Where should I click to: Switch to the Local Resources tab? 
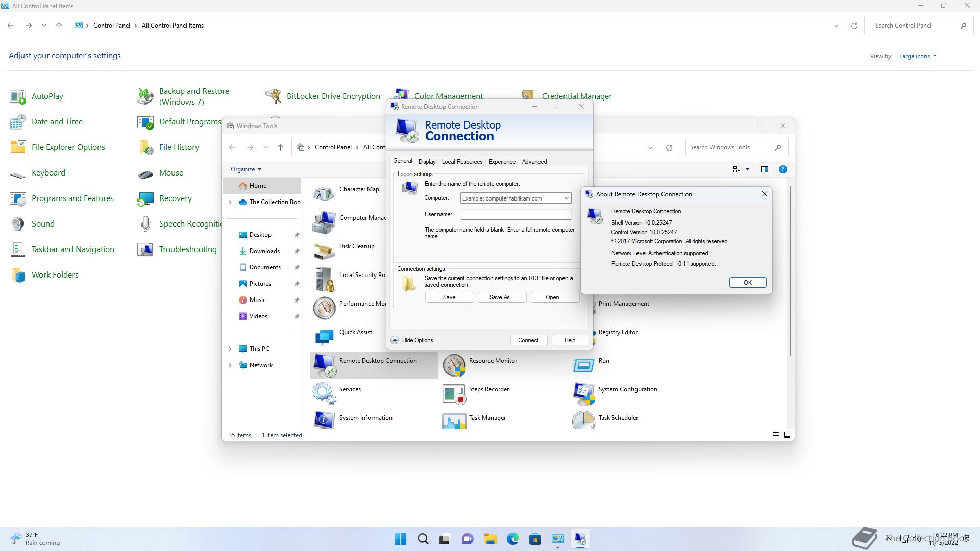pos(462,162)
